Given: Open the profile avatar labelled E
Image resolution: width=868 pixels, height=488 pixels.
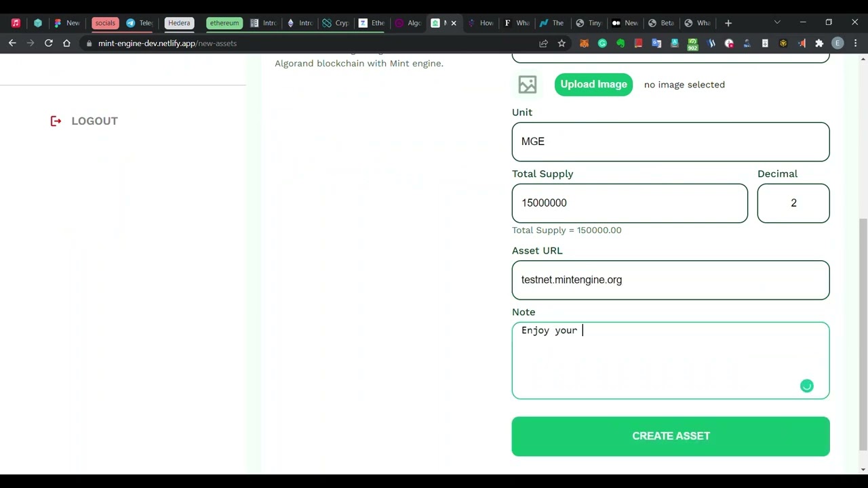Looking at the screenshot, I should pyautogui.click(x=837, y=43).
